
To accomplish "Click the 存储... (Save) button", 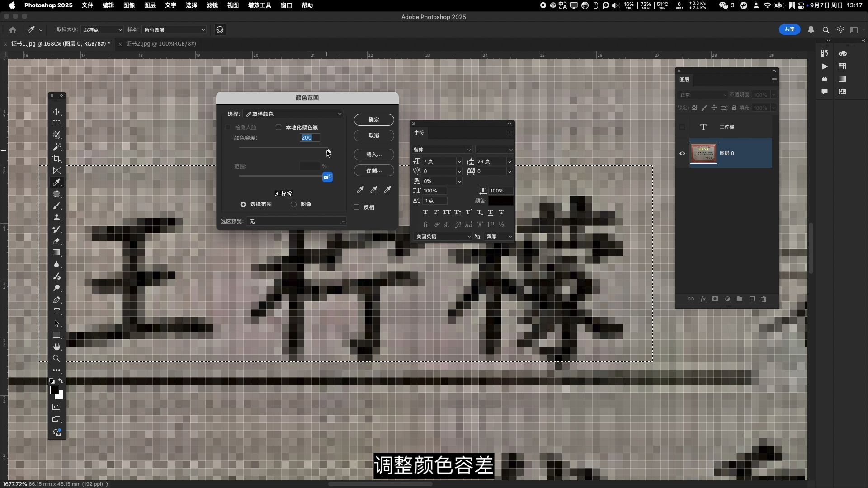I will pos(374,170).
